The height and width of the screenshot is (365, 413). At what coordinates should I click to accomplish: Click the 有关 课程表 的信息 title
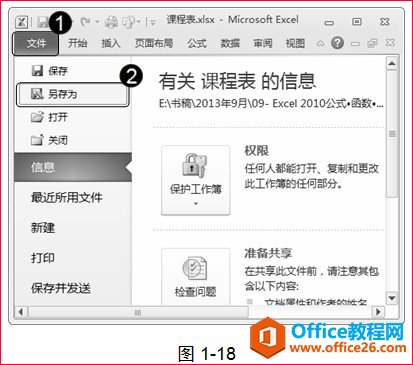237,81
